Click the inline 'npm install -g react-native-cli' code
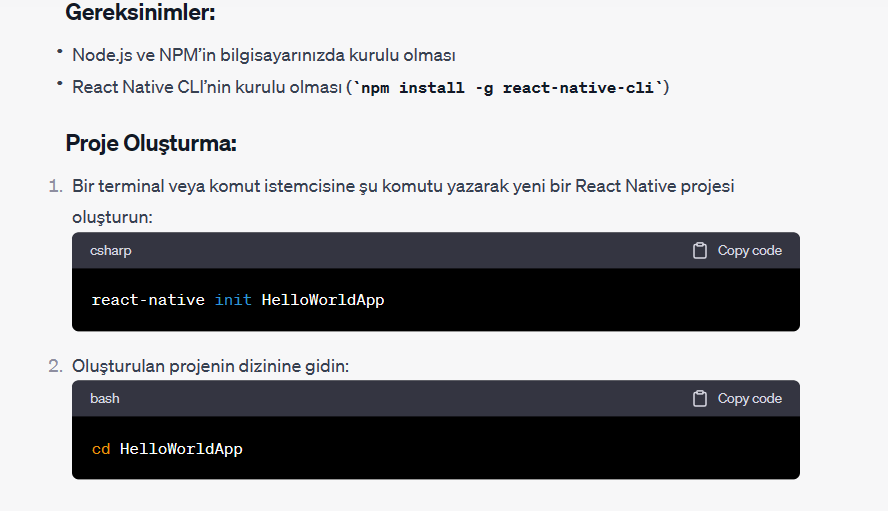This screenshot has width=888, height=511. point(507,88)
